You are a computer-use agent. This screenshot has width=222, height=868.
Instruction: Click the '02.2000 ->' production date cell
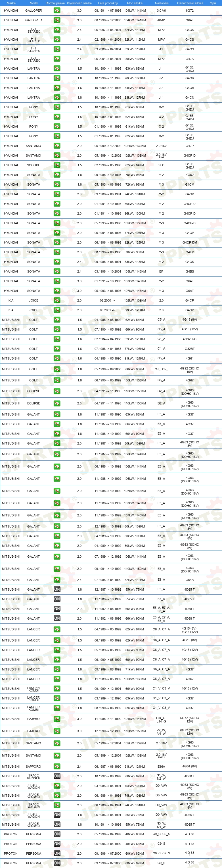click(107, 300)
